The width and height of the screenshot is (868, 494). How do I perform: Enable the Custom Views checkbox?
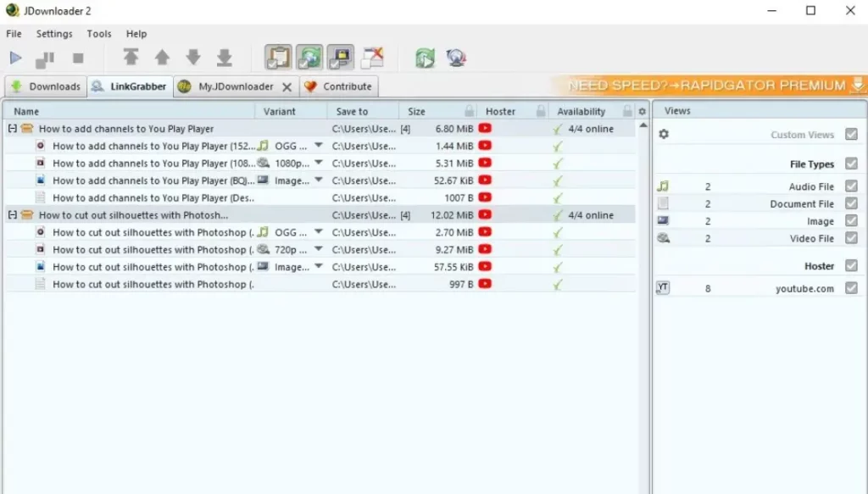click(849, 135)
